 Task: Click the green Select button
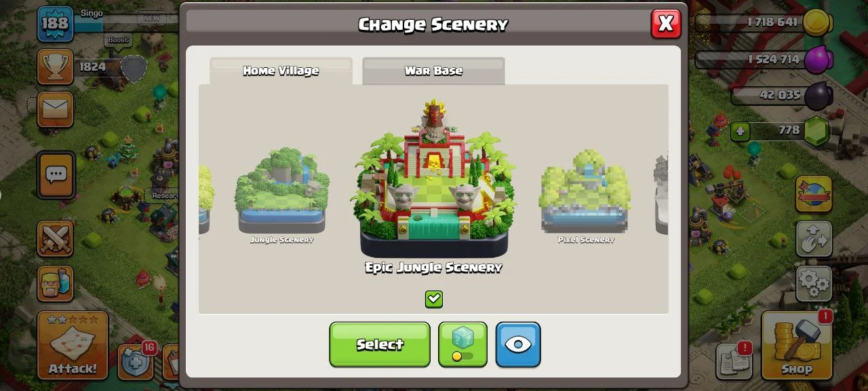(x=380, y=344)
